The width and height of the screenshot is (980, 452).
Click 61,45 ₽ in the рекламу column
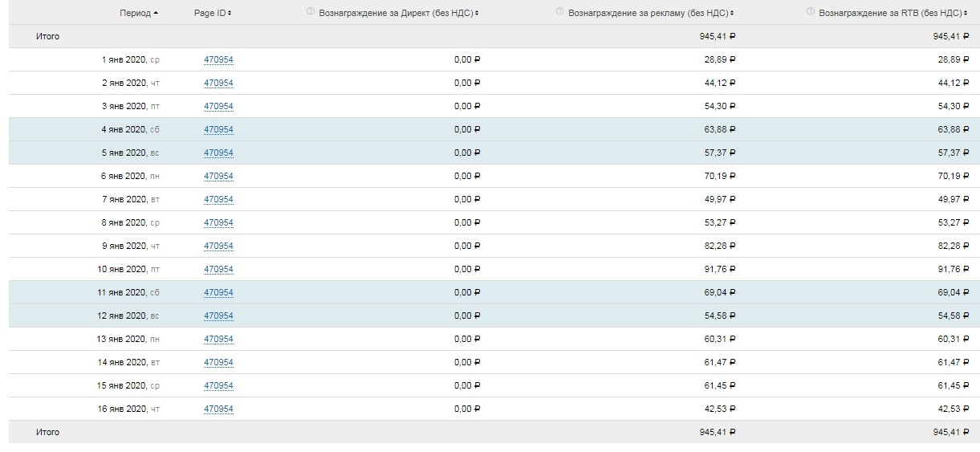(720, 386)
